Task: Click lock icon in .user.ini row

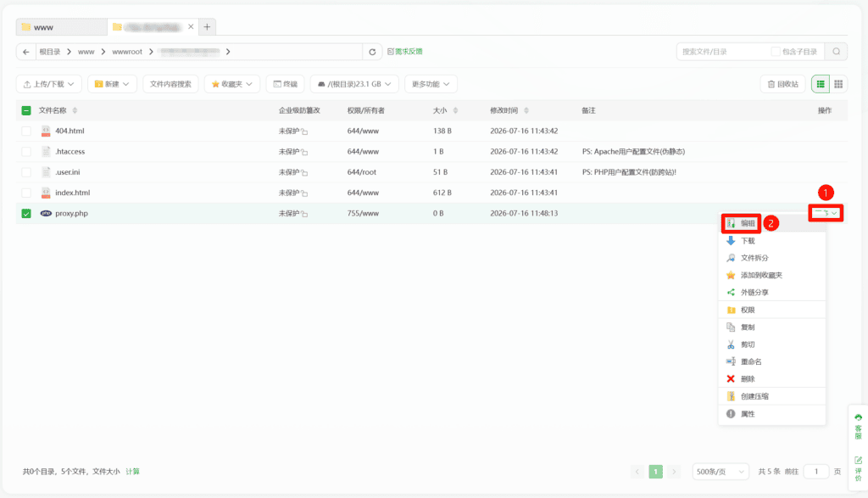Action: [304, 173]
